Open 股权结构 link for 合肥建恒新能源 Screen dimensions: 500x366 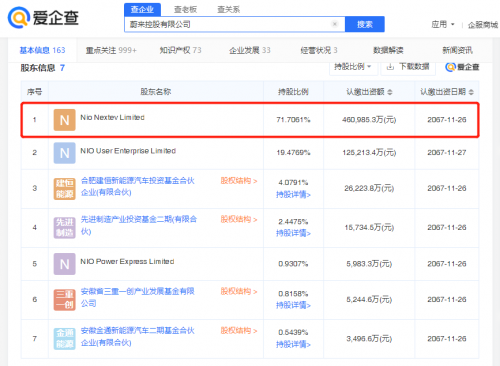(239, 181)
